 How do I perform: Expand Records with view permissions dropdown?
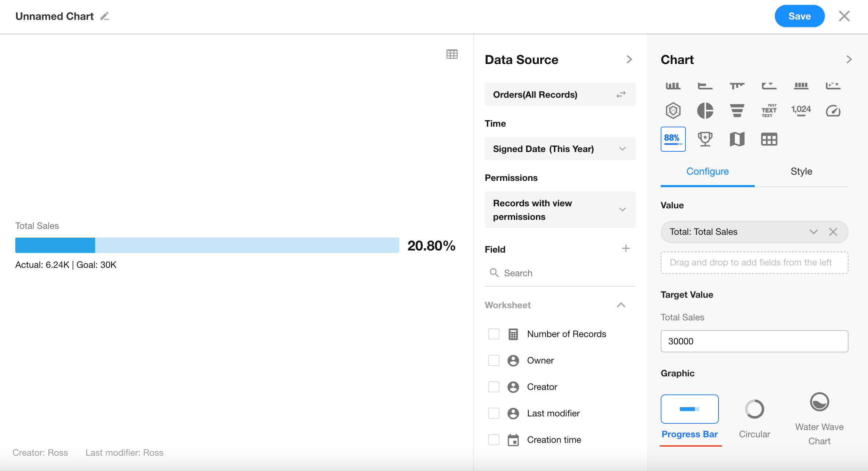pos(560,210)
